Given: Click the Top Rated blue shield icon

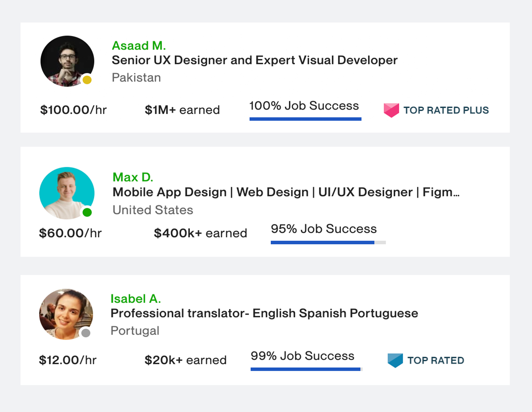Looking at the screenshot, I should [396, 359].
